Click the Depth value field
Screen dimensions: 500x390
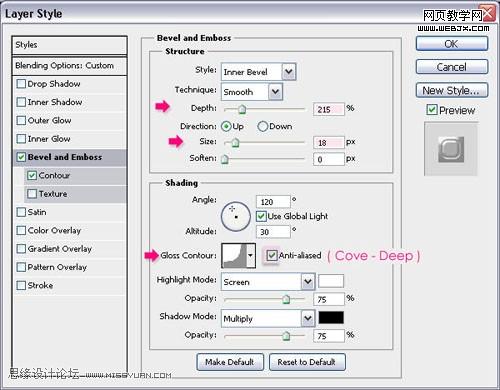tap(329, 109)
